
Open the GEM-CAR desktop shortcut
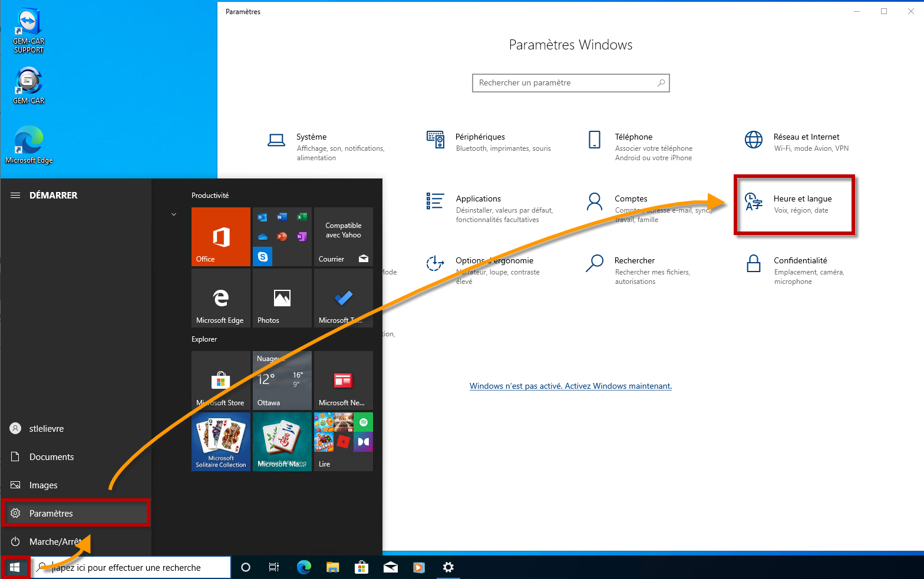(x=29, y=86)
